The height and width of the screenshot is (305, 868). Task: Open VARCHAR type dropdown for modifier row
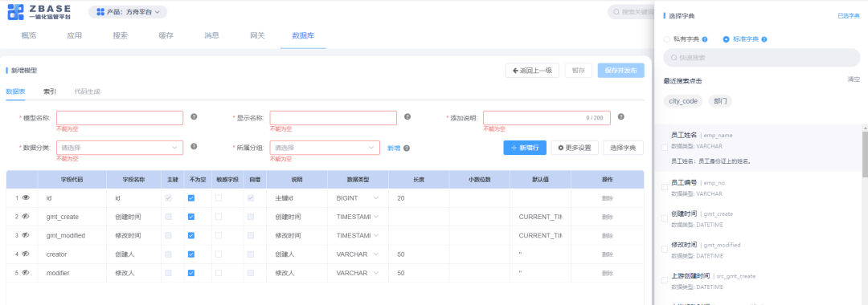(x=358, y=273)
